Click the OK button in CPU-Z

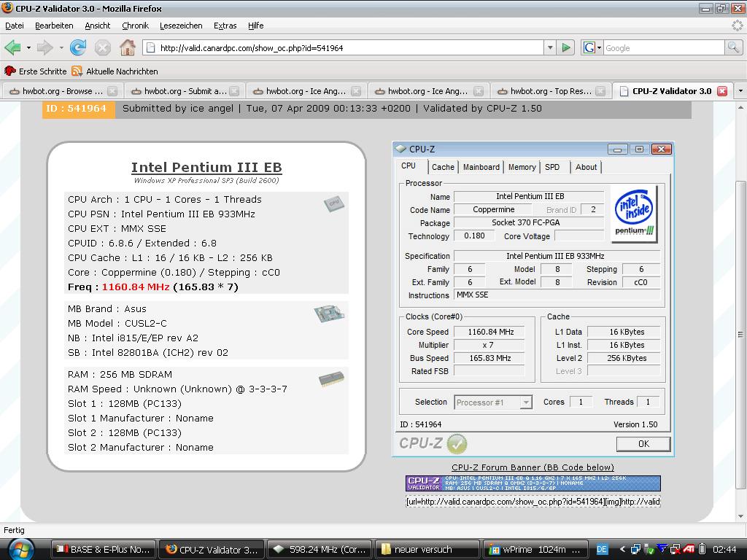click(x=643, y=444)
